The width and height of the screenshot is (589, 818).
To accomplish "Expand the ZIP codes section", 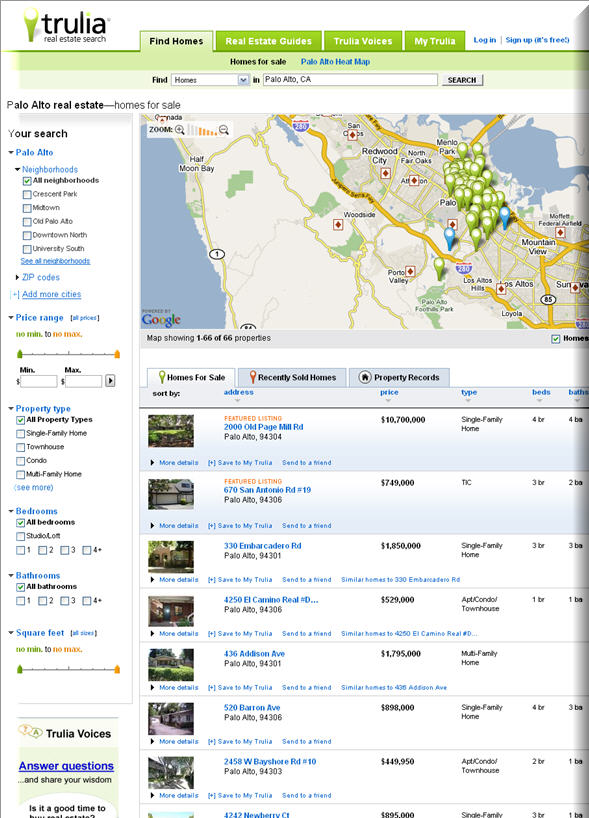I will click(17, 277).
